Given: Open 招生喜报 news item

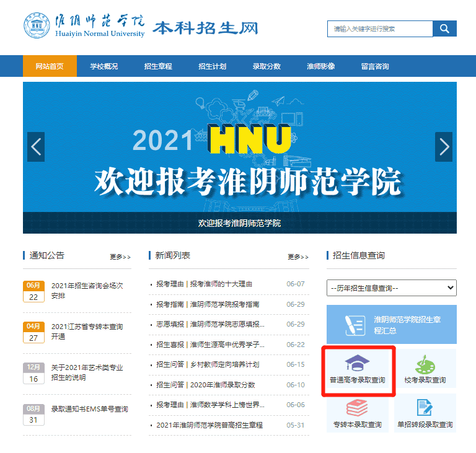Looking at the screenshot, I should pos(210,345).
